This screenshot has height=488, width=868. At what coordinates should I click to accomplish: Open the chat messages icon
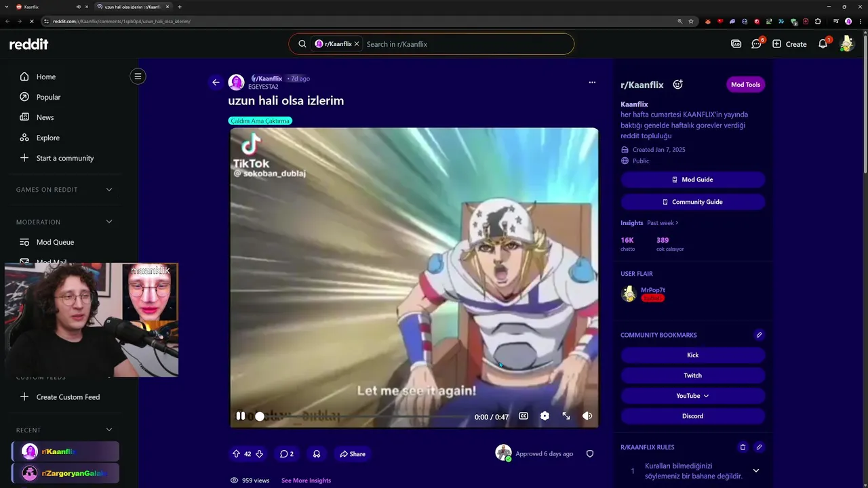pyautogui.click(x=756, y=44)
